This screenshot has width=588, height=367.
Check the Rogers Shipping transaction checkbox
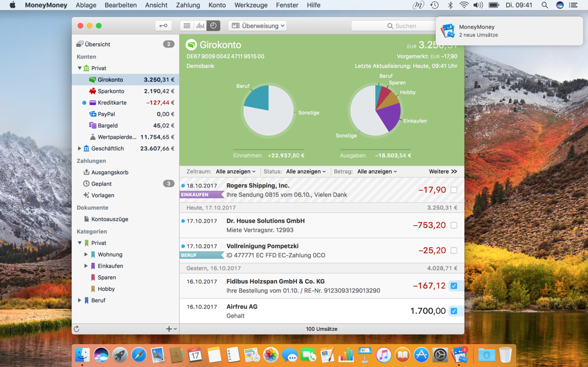click(454, 190)
